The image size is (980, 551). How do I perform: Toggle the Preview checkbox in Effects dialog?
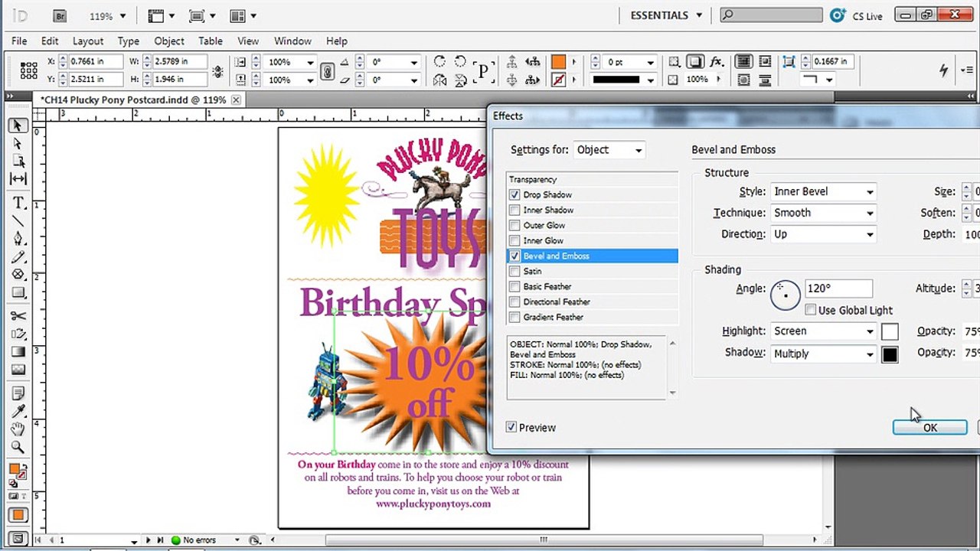[x=511, y=427]
